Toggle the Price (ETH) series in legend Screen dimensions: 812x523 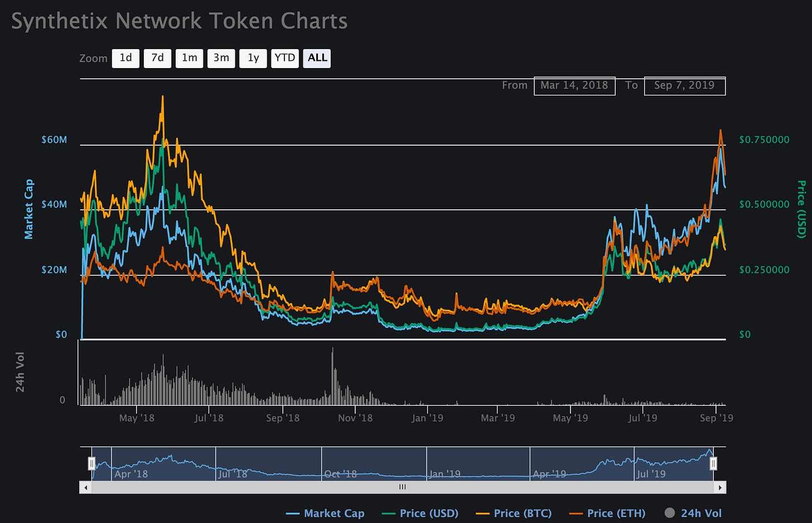(607, 513)
